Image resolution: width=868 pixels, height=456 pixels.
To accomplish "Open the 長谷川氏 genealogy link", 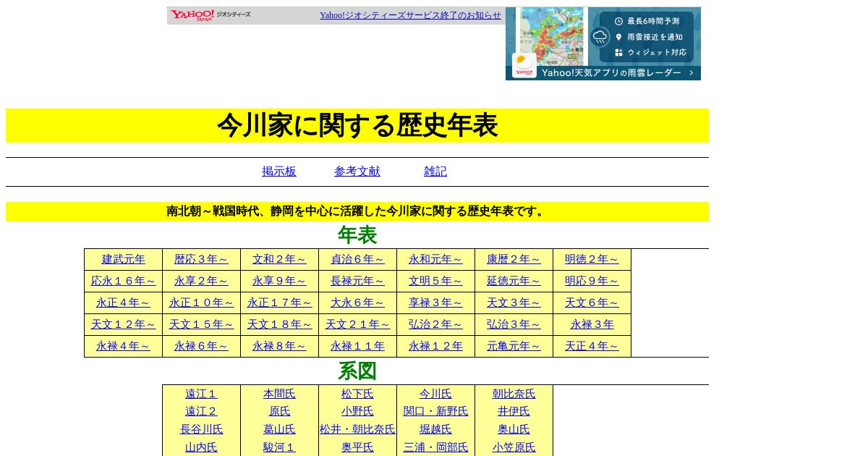I will click(202, 429).
